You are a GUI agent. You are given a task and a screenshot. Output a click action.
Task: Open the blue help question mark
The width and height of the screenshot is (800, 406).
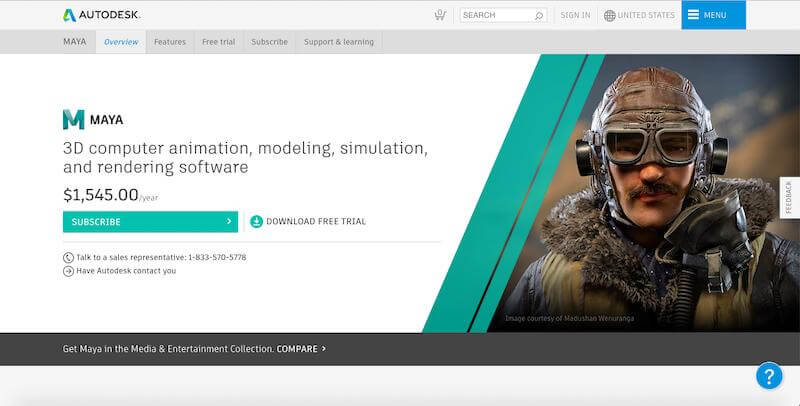[x=769, y=376]
